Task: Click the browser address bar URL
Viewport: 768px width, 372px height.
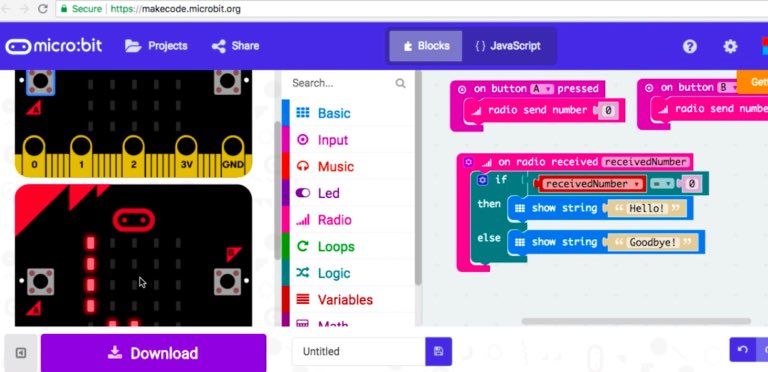Action: click(x=175, y=9)
